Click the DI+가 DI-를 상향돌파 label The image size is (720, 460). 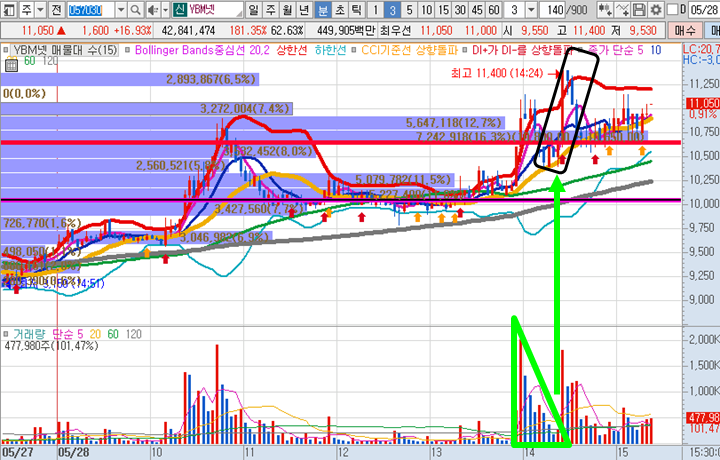pos(523,50)
